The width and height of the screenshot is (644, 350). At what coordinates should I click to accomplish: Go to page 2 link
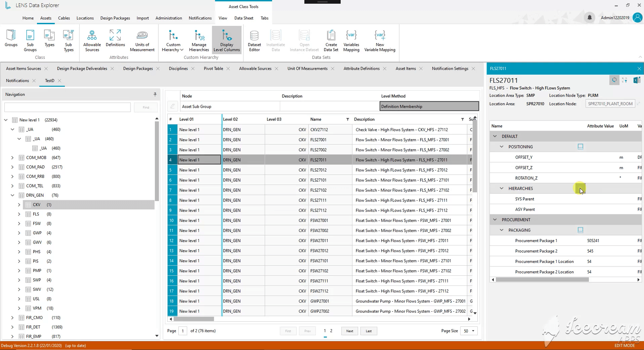tap(331, 331)
